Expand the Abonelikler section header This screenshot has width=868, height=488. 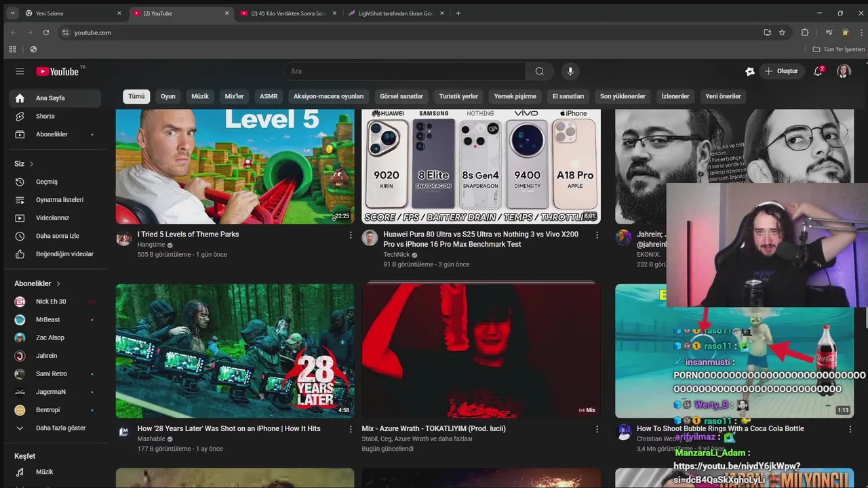[x=38, y=283]
